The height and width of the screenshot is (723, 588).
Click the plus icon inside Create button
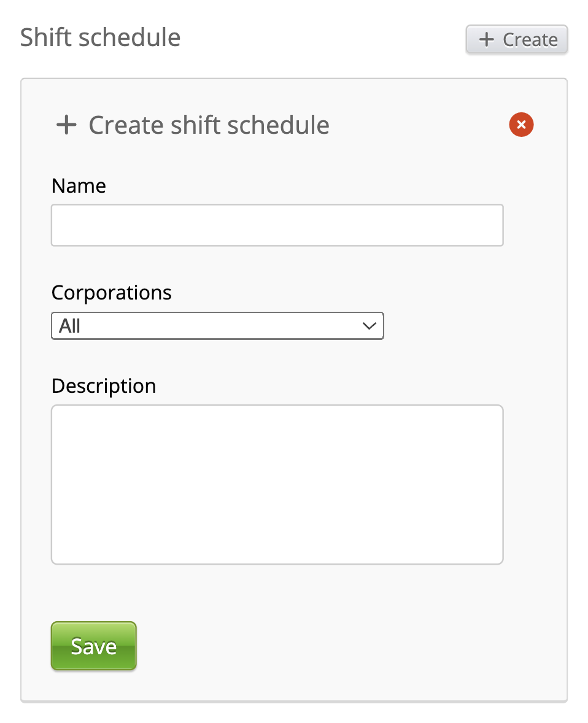pos(486,40)
